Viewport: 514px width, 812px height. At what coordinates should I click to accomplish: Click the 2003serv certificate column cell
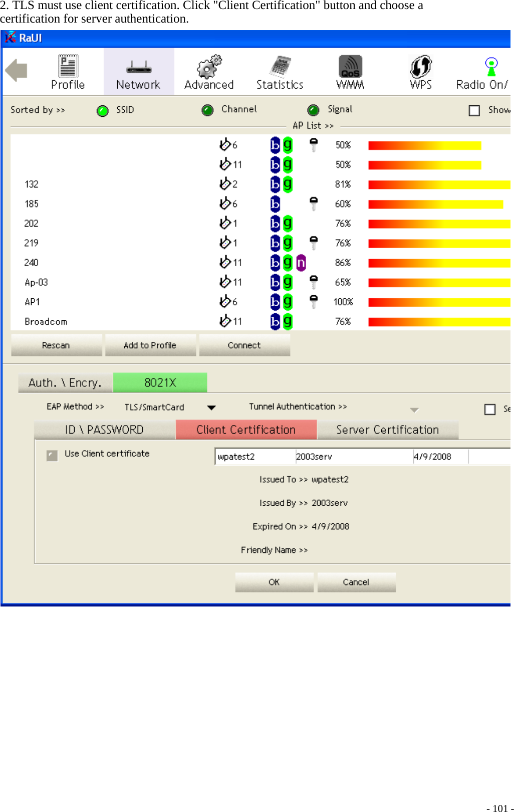point(354,457)
